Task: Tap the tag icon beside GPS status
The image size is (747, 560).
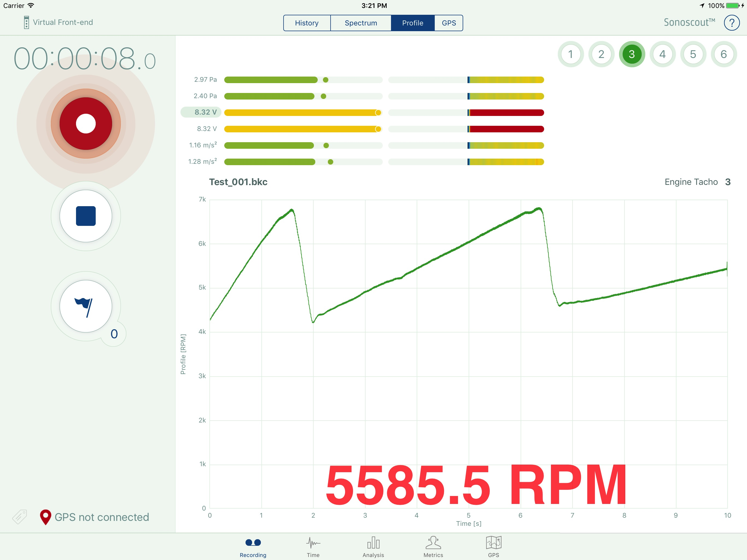Action: (x=20, y=517)
